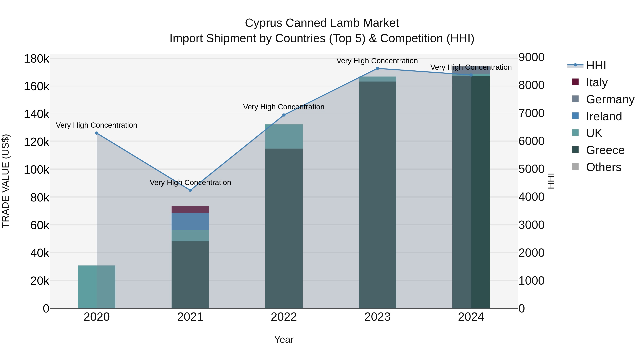This screenshot has width=644, height=362.
Task: Click the 2023 x-axis label
Action: tap(377, 317)
